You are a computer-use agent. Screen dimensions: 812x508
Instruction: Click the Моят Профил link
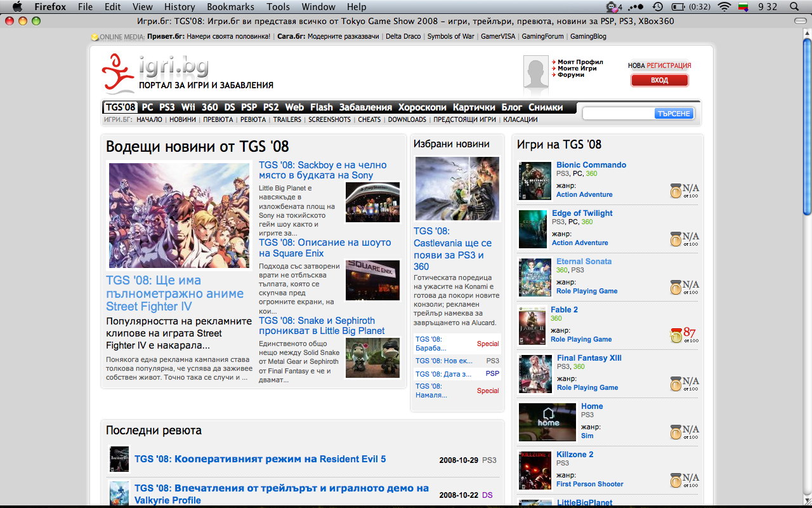(x=580, y=62)
